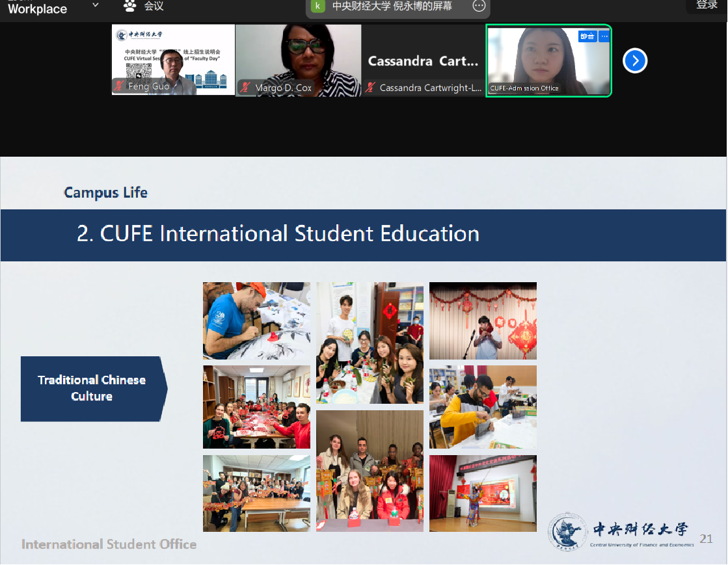Image resolution: width=728 pixels, height=565 pixels.
Task: Click the green "k" screen sharer avatar
Action: pyautogui.click(x=317, y=6)
